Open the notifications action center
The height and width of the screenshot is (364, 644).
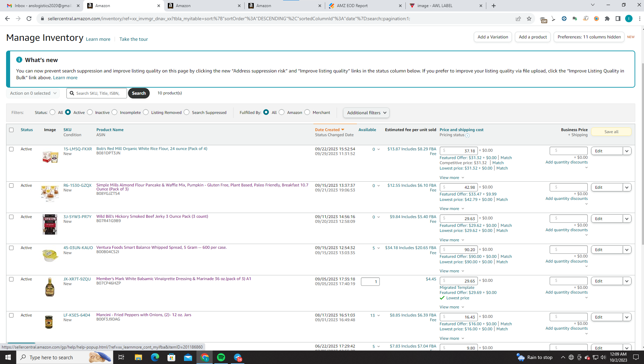click(636, 357)
